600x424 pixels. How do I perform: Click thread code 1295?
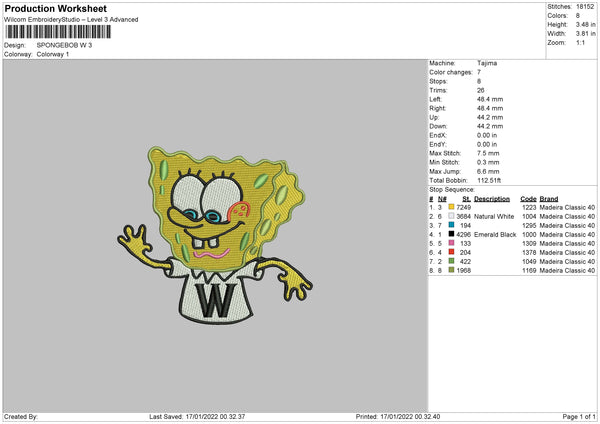point(529,225)
